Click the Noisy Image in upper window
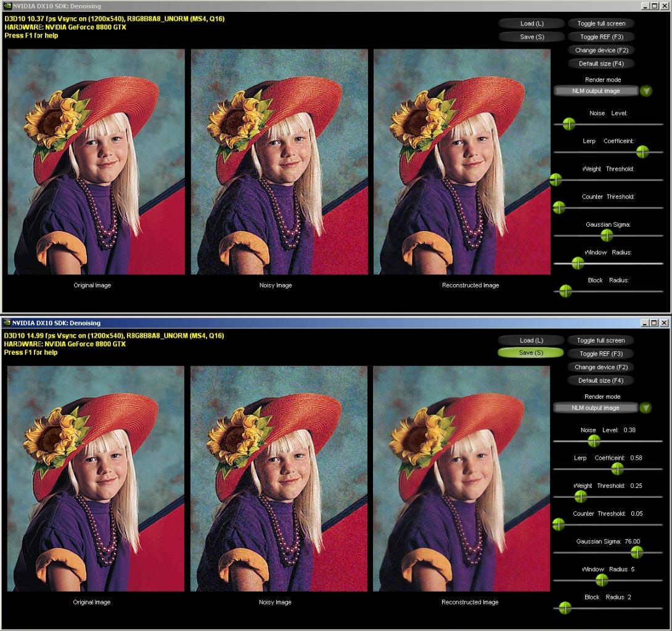The height and width of the screenshot is (631, 672). point(279,162)
